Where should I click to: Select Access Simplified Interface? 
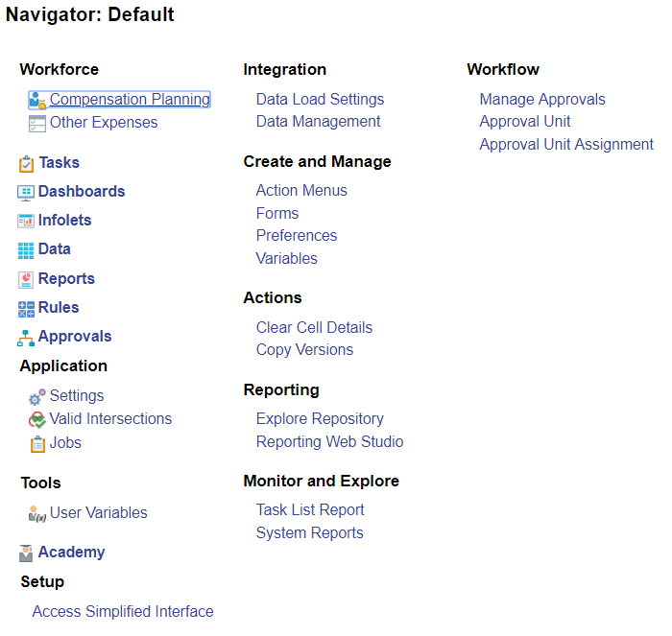click(123, 612)
